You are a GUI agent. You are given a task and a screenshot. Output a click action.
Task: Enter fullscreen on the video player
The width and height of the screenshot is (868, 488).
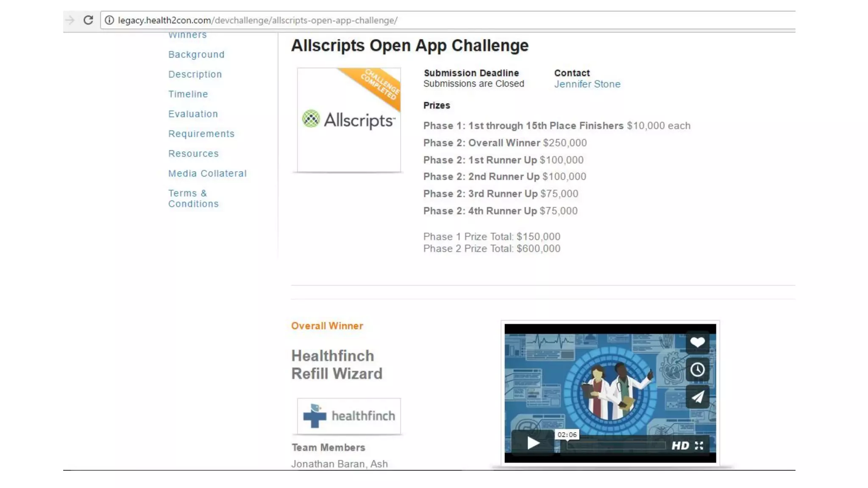(699, 446)
